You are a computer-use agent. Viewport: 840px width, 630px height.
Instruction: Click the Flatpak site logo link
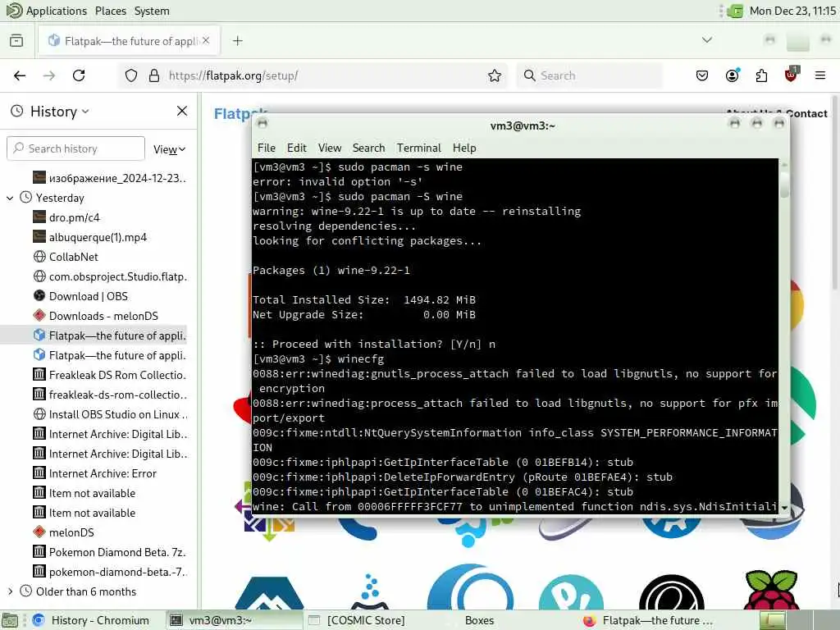tap(233, 113)
